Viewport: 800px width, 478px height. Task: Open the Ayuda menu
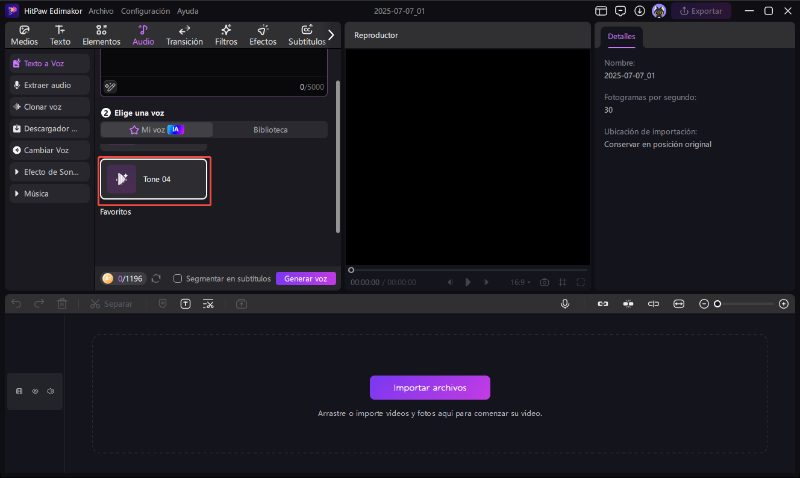[188, 11]
